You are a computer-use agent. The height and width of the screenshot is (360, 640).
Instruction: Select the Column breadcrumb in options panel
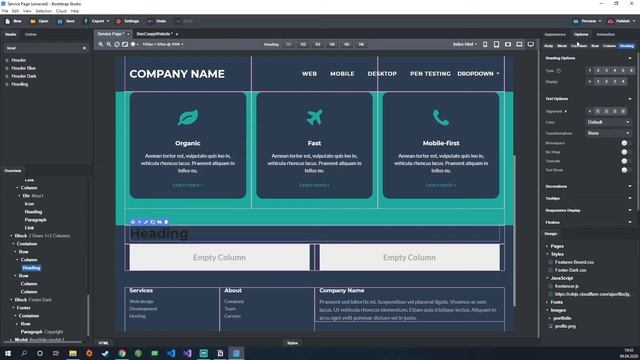609,46
